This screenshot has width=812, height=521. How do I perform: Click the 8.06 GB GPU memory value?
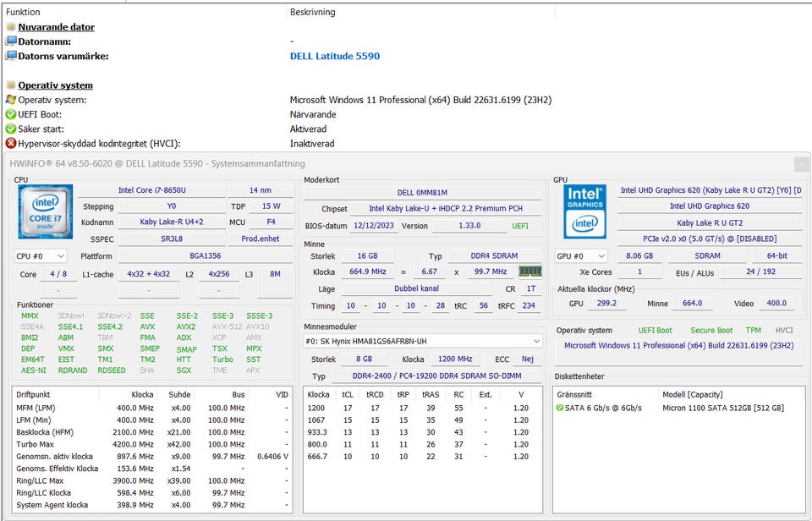click(639, 255)
